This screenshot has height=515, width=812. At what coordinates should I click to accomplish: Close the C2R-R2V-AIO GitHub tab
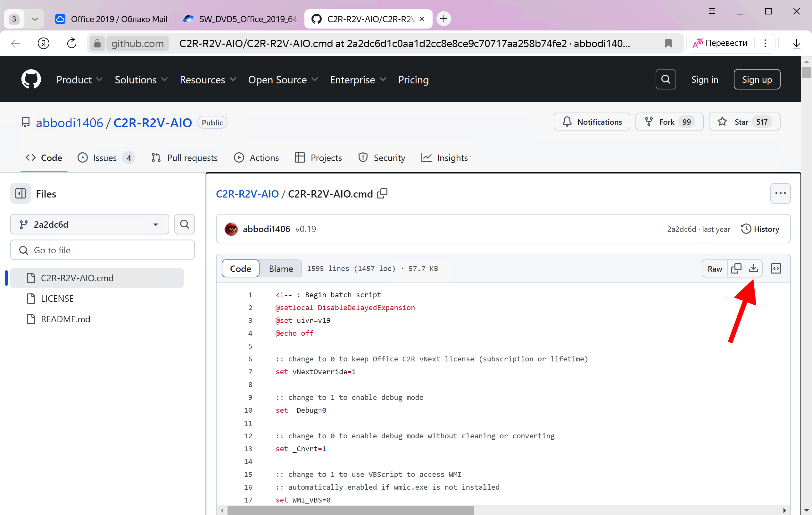pyautogui.click(x=421, y=19)
